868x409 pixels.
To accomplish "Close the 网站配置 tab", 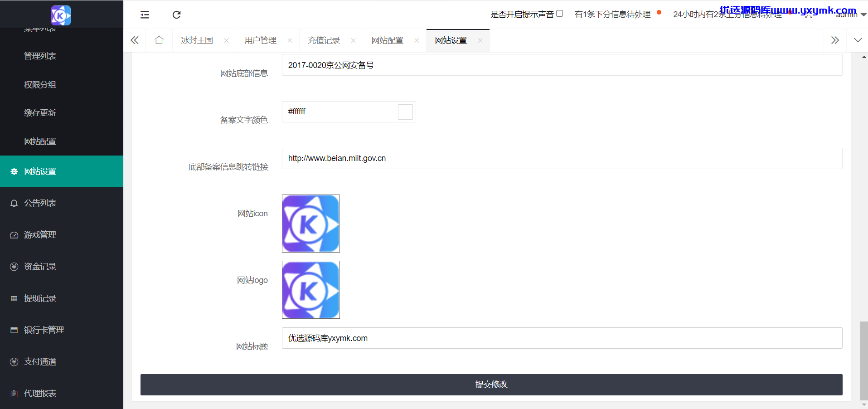I will point(417,40).
